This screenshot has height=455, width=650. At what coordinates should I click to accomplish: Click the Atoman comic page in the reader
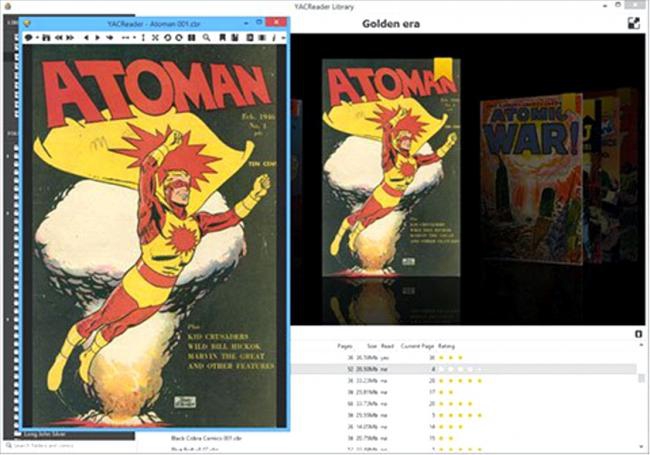point(154,235)
